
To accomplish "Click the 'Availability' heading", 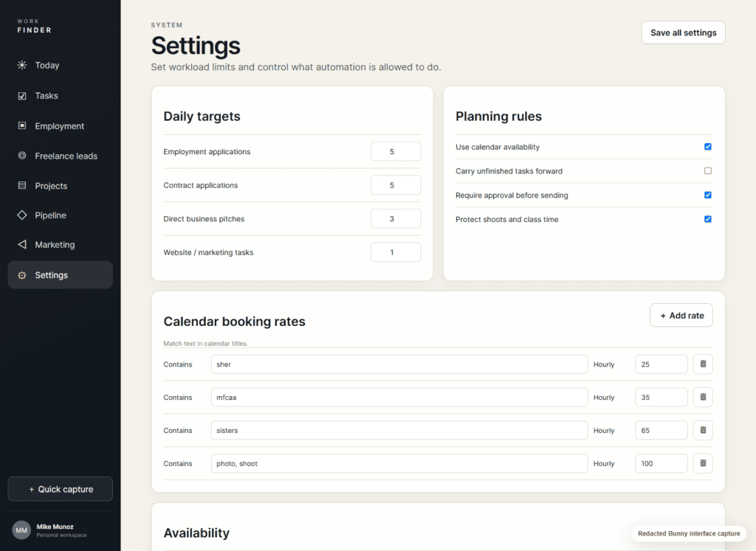I will 196,533.
